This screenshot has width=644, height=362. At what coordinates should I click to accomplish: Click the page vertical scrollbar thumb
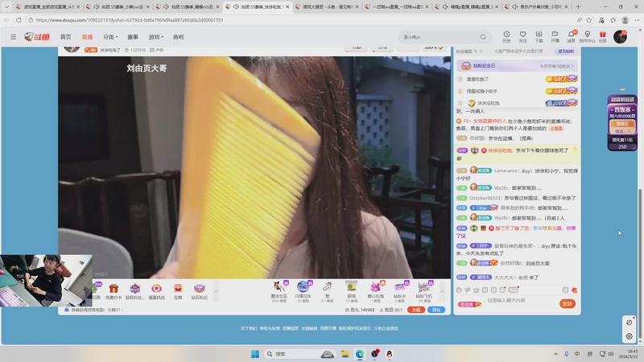640,265
